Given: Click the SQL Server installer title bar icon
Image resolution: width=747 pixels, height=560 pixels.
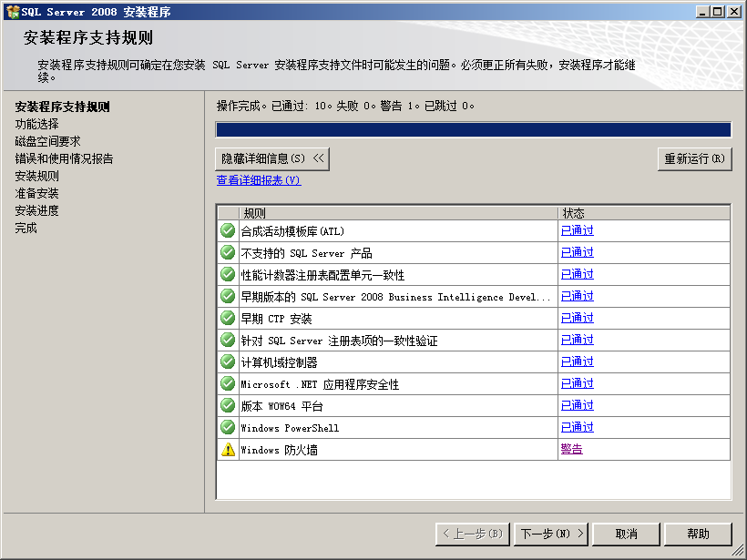Looking at the screenshot, I should (12, 12).
